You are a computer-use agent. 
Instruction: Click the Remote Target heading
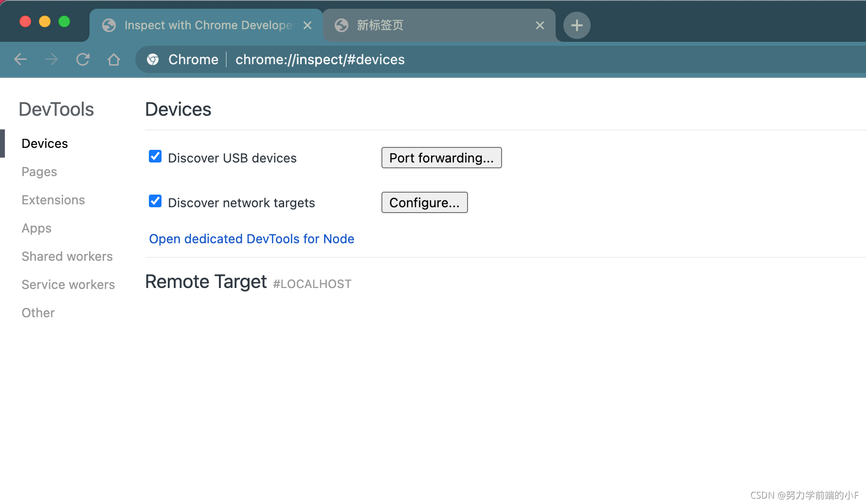coord(206,282)
